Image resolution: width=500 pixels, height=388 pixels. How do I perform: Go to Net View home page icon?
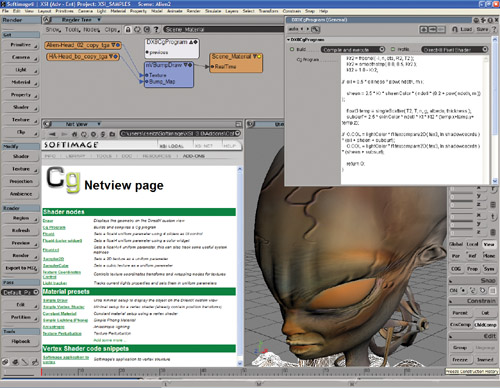coord(74,134)
